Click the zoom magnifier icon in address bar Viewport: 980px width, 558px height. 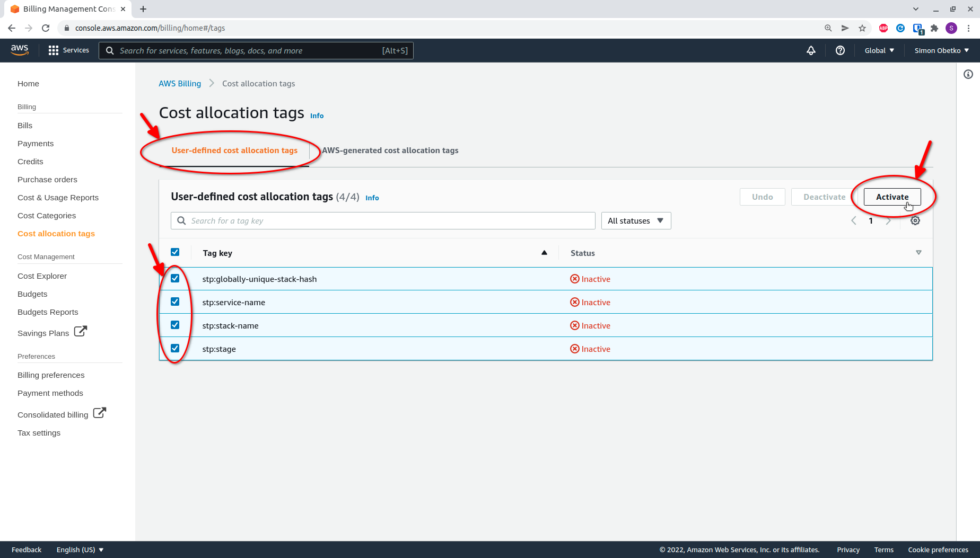[828, 28]
